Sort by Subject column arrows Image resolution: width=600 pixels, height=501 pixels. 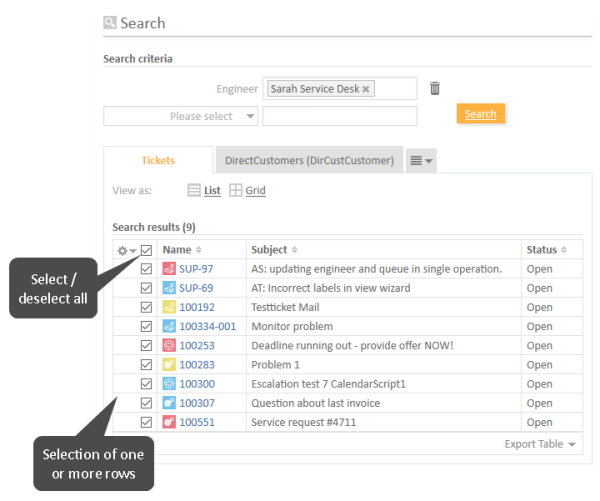(x=294, y=250)
